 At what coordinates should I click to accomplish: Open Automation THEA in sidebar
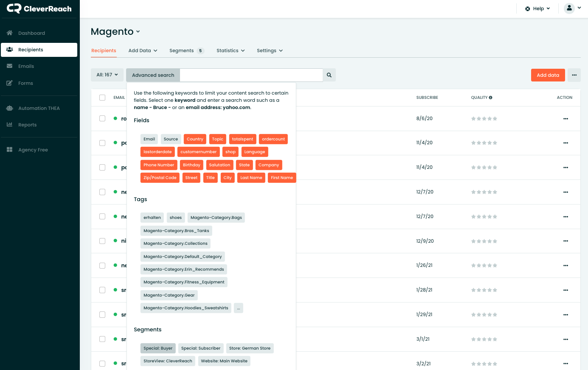pos(39,108)
